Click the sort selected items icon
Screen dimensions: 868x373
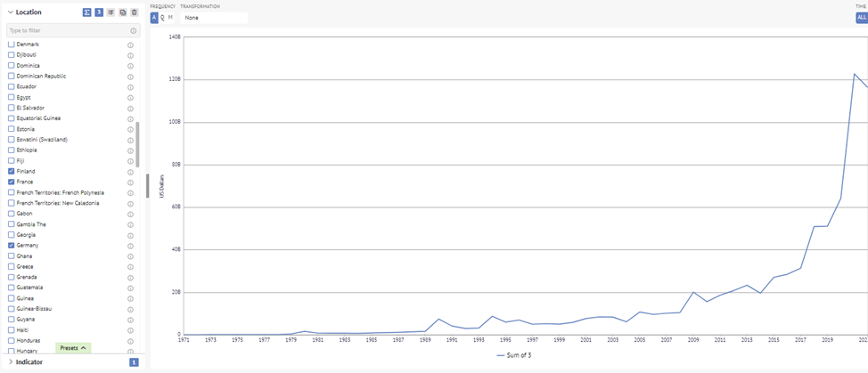[111, 12]
